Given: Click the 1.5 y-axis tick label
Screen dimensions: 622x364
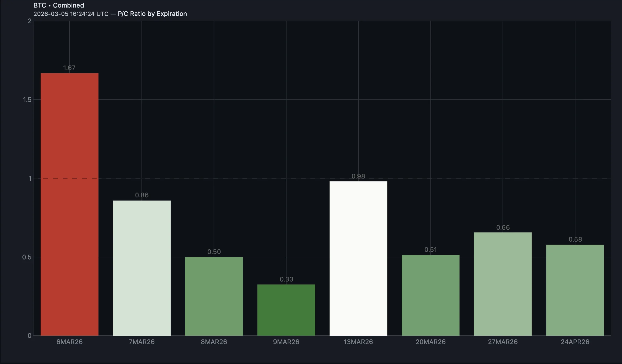Looking at the screenshot, I should [27, 100].
